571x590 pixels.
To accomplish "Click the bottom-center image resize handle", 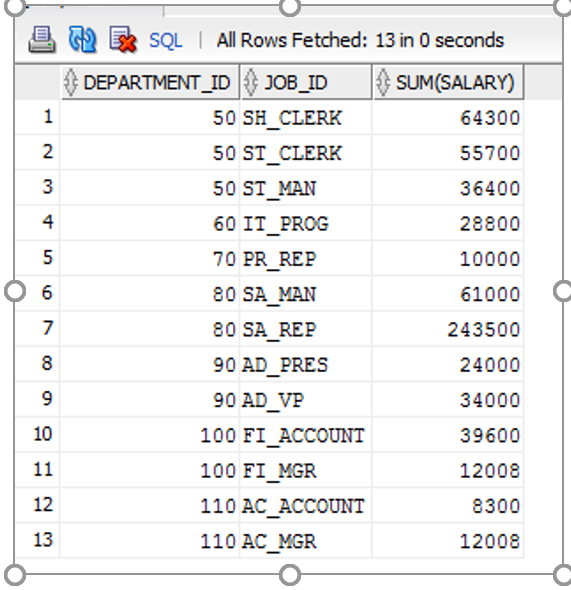I will (x=290, y=575).
